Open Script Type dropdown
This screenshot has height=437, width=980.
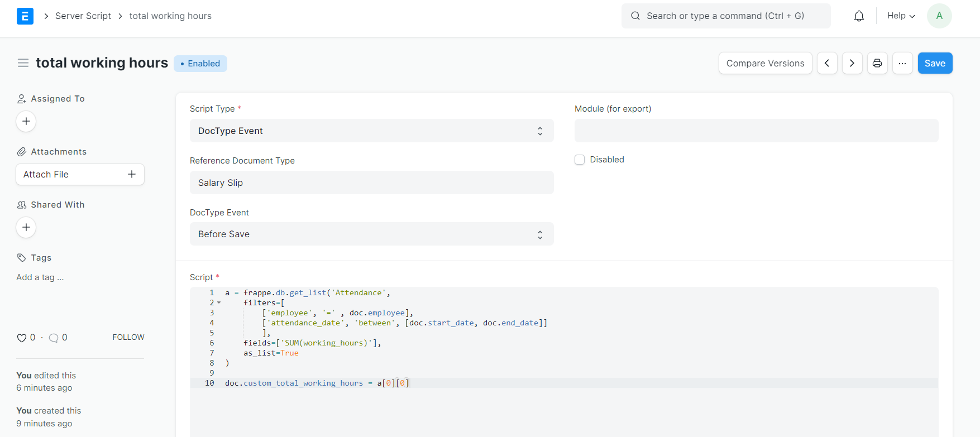pyautogui.click(x=372, y=131)
